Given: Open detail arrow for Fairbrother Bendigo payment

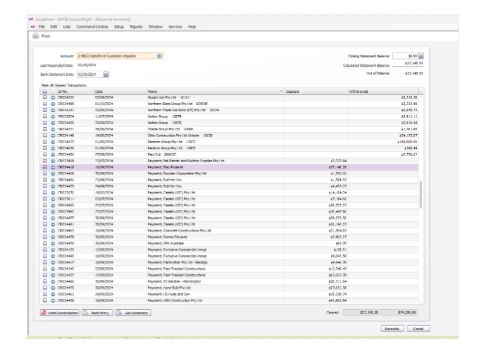Looking at the screenshot, I should [x=53, y=262].
